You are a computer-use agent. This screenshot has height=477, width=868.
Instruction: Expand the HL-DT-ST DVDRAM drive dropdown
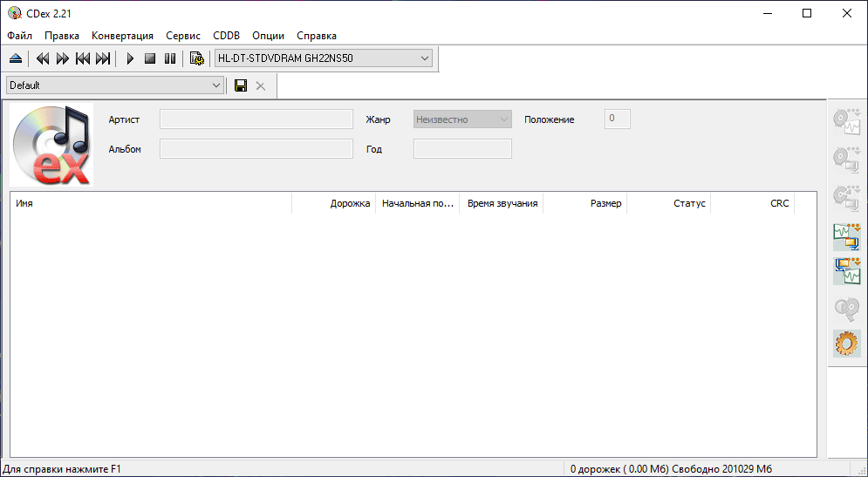[425, 58]
